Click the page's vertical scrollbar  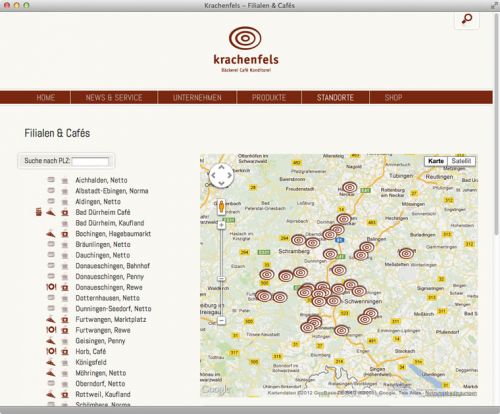(x=496, y=125)
